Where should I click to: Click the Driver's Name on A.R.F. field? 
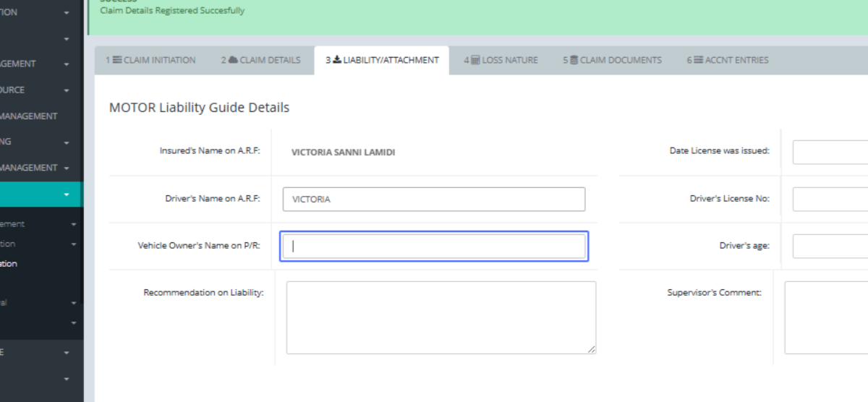(x=433, y=200)
